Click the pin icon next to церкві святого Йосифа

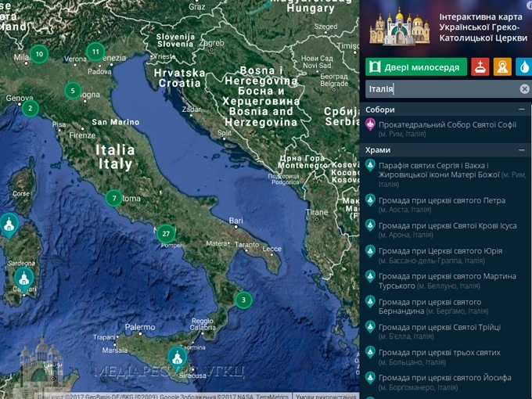[x=370, y=378]
